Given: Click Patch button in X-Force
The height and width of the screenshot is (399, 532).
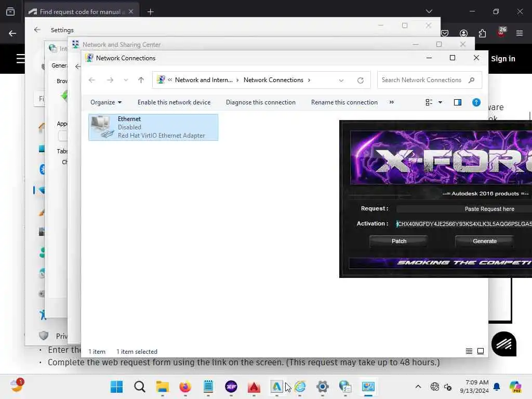Looking at the screenshot, I should (x=398, y=241).
